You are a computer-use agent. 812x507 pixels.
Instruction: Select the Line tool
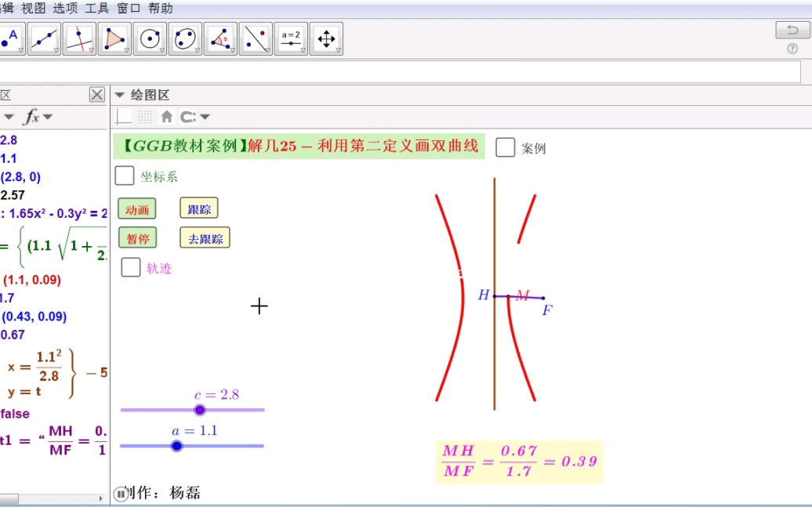tap(43, 38)
